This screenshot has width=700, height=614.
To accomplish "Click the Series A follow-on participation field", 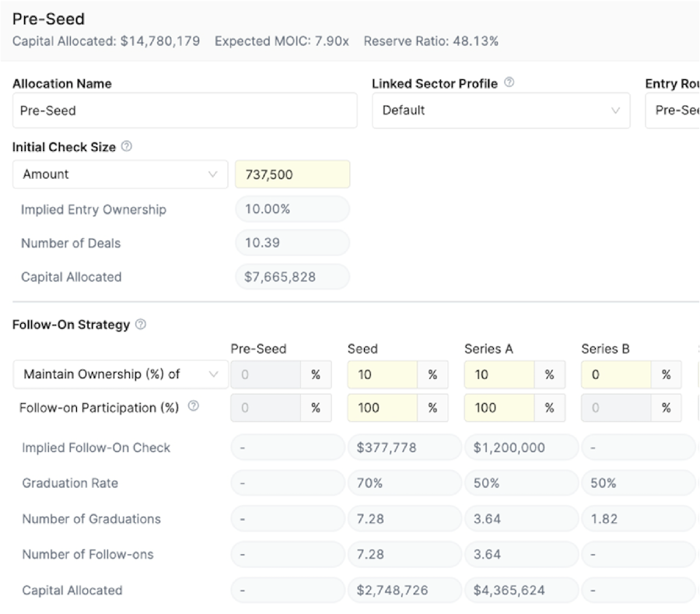I will (x=499, y=408).
